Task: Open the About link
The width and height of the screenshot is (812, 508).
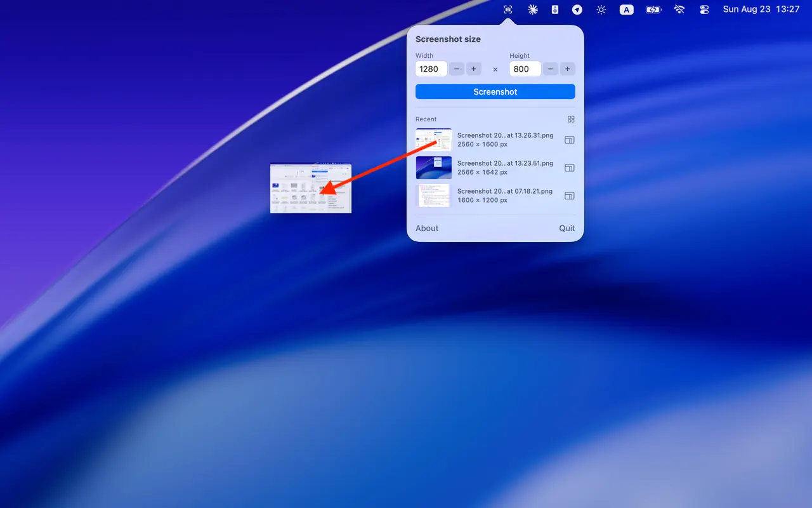Action: point(427,228)
